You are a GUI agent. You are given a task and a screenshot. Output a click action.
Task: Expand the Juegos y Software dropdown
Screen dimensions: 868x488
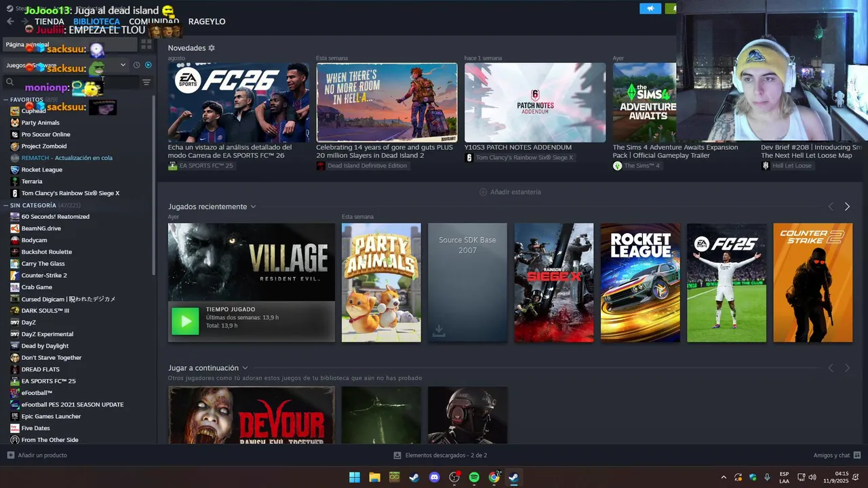coord(123,65)
